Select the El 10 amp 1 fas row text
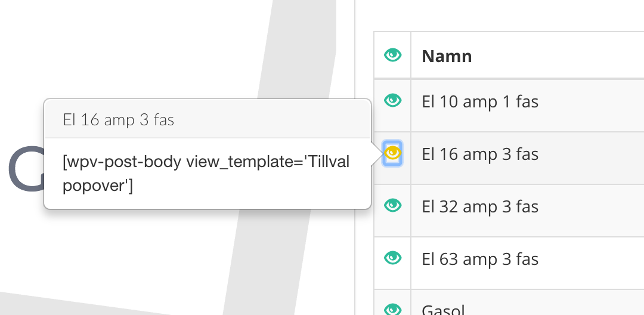The height and width of the screenshot is (315, 644). [479, 101]
